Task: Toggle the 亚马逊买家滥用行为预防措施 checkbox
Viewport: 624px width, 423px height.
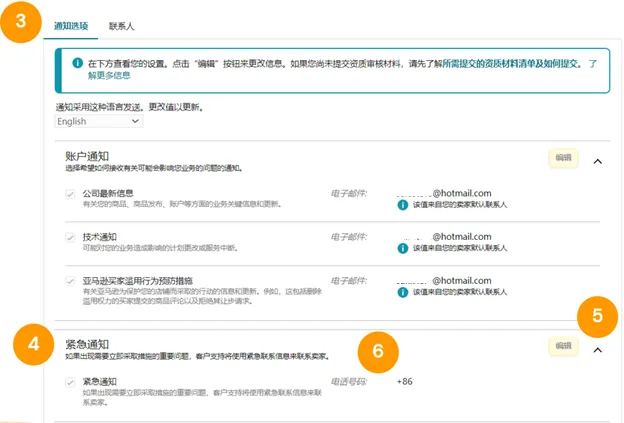Action: (70, 283)
